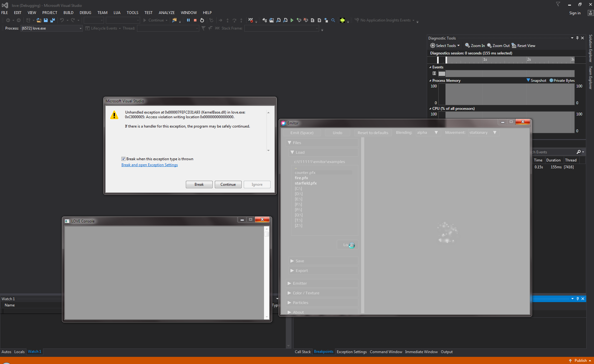594x364 pixels.
Task: Toggle Private Bytes legend in Process Memory
Action: [562, 80]
